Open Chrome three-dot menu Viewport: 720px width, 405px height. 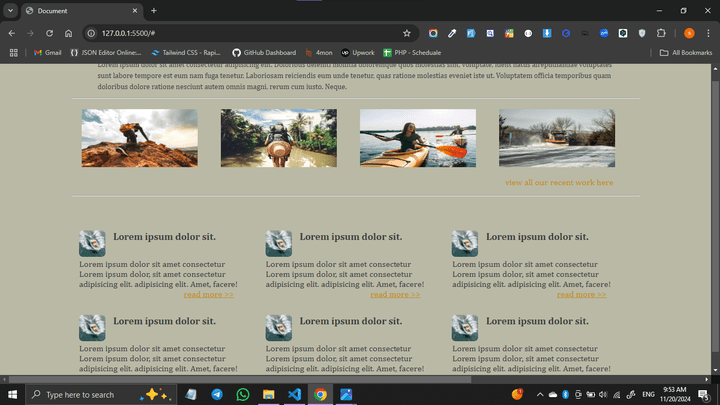click(x=708, y=33)
